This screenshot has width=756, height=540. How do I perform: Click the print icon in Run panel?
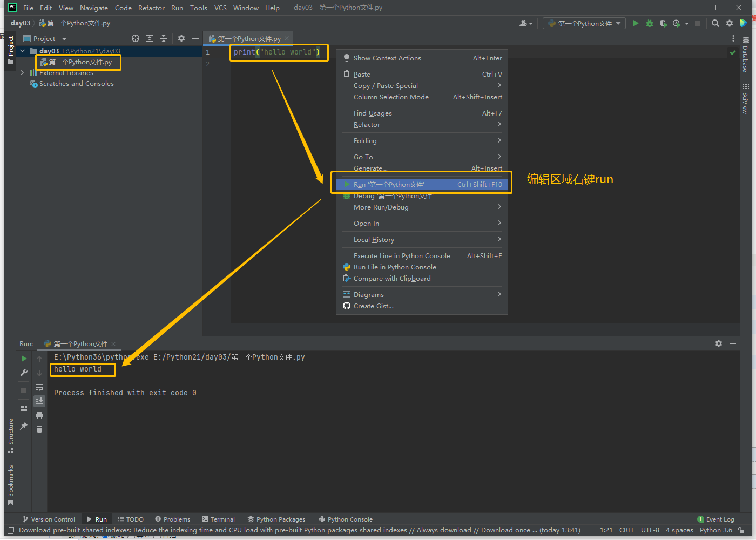point(39,415)
